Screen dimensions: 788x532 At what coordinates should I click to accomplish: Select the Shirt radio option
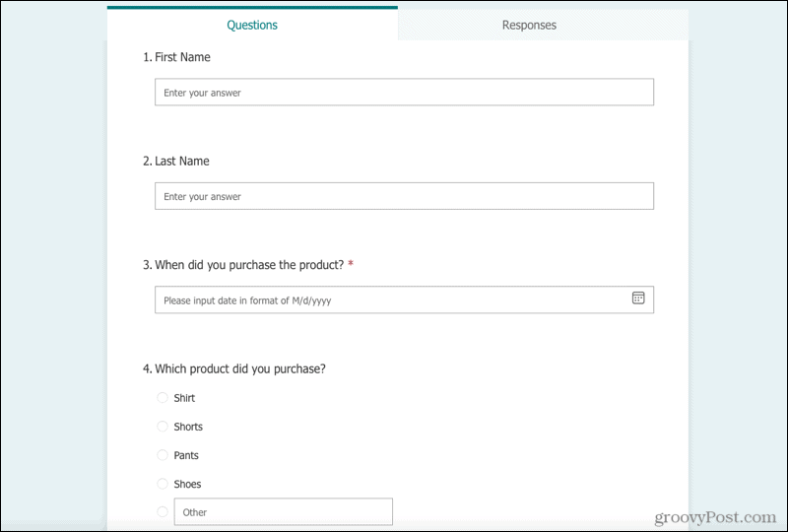click(163, 398)
